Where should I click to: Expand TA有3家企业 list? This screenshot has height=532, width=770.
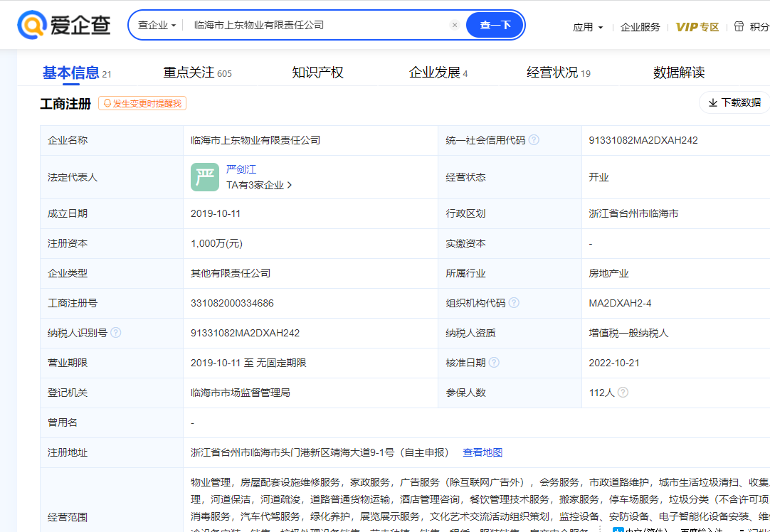click(259, 185)
